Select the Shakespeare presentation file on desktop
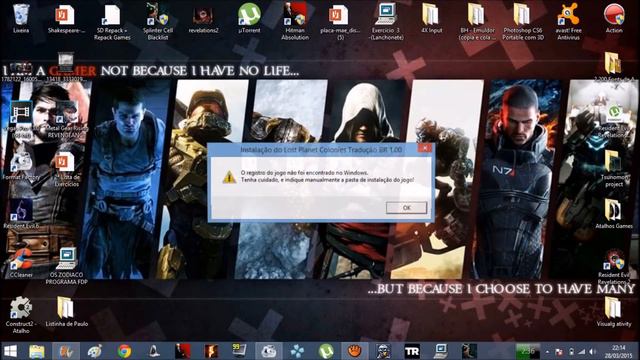Screen dimensions: 640x360 pyautogui.click(x=66, y=18)
